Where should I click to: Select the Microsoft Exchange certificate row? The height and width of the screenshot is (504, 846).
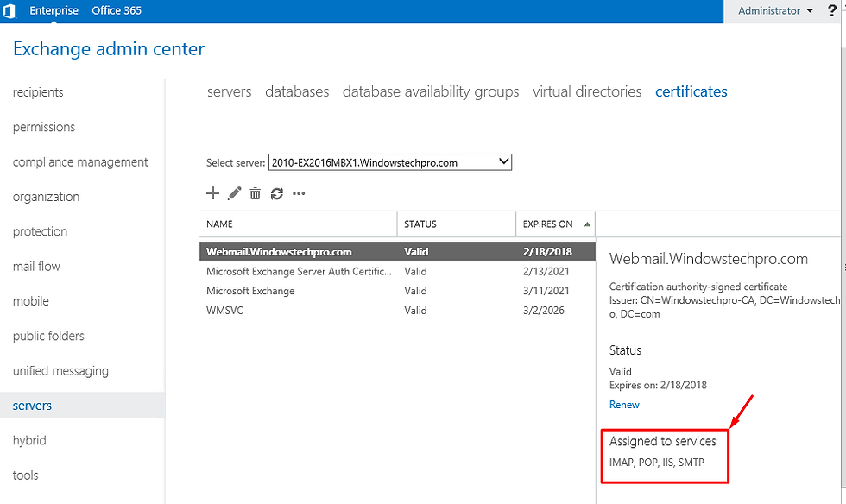[397, 291]
